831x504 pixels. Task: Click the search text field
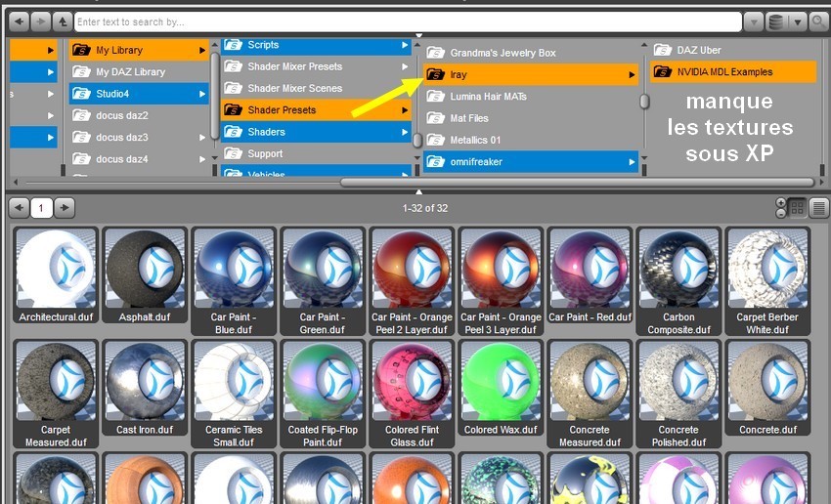point(408,21)
